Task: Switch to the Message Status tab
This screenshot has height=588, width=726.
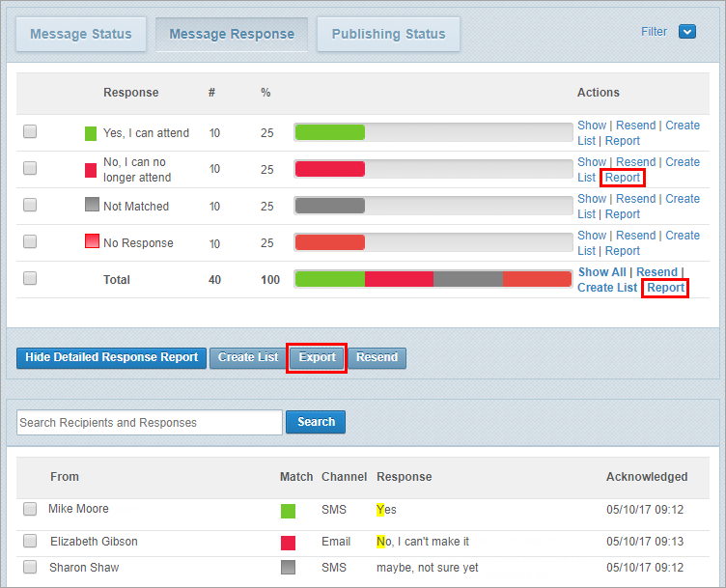Action: pyautogui.click(x=81, y=34)
